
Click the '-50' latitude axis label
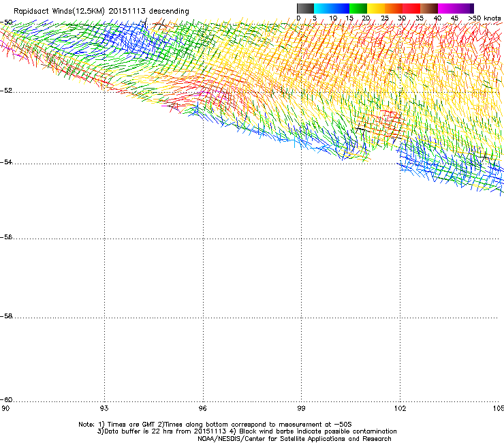[x=6, y=22]
